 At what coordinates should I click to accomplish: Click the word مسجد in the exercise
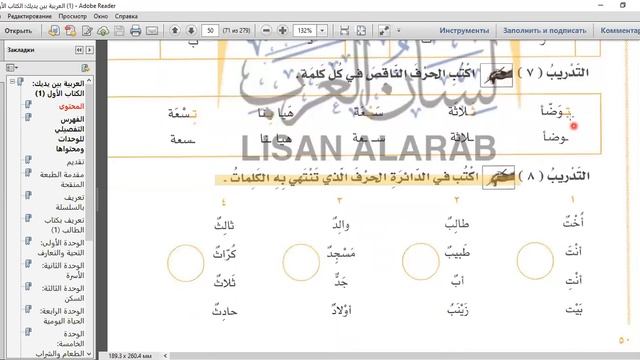[x=341, y=253]
